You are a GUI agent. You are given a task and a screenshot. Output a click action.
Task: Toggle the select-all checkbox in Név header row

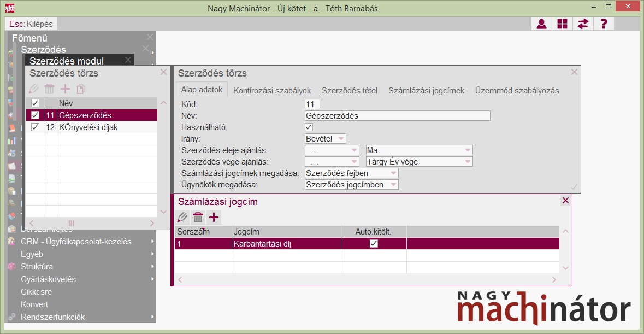click(x=36, y=103)
